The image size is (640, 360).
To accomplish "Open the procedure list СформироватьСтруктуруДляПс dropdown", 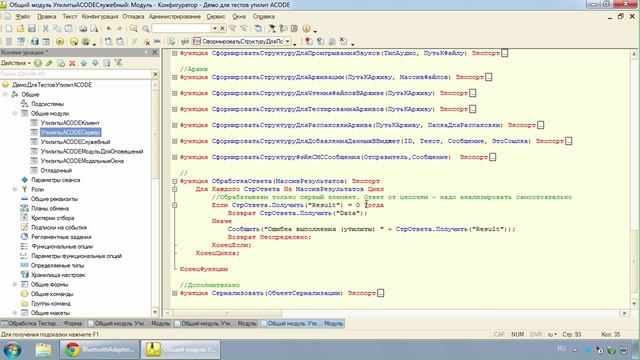I will click(288, 42).
